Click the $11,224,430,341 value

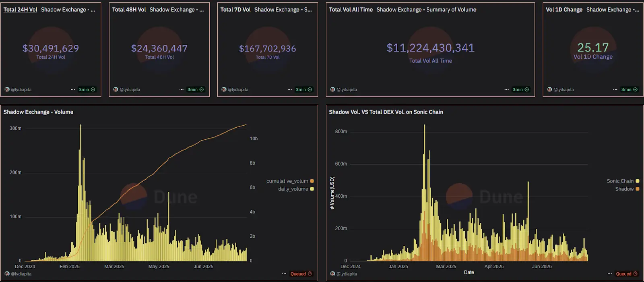coord(431,48)
